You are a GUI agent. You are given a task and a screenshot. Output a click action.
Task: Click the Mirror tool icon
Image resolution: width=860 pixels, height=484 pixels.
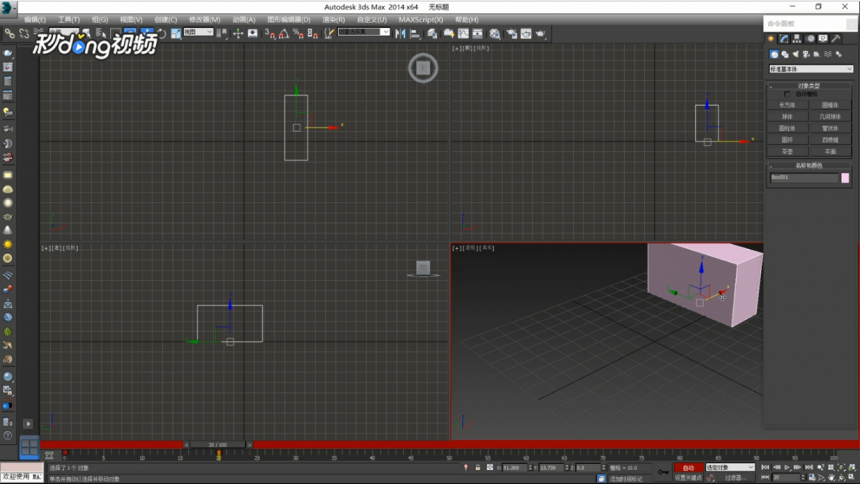coord(400,33)
